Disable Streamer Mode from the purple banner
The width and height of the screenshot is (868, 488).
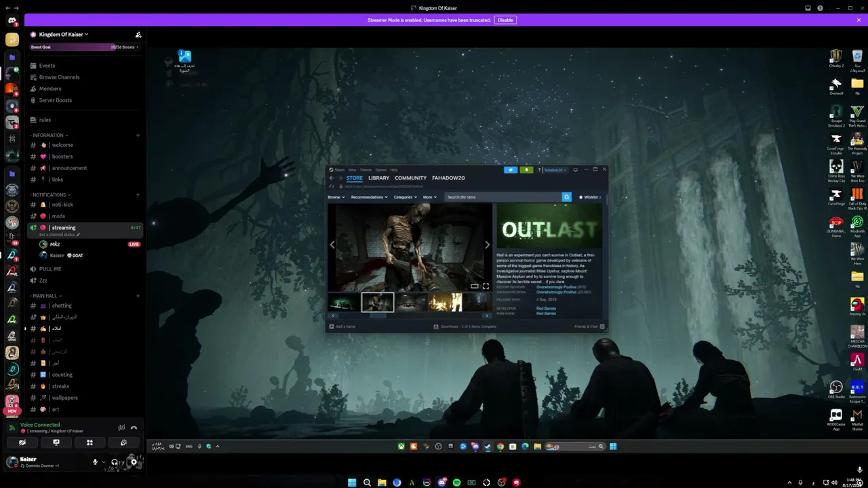[505, 20]
